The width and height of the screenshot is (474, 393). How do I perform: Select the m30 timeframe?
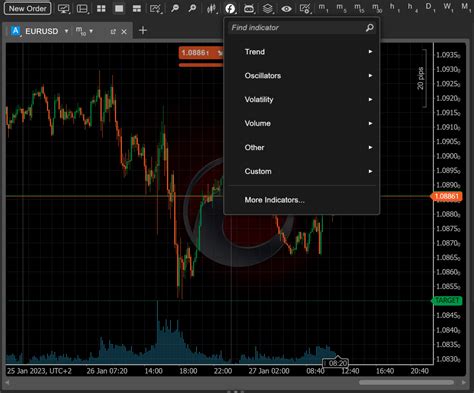377,8
